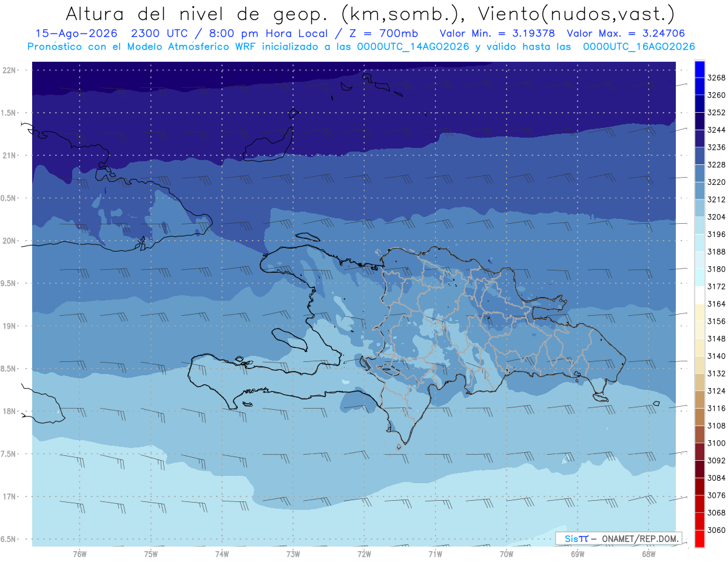Click the '9.5N' latitude label

pos(9,283)
